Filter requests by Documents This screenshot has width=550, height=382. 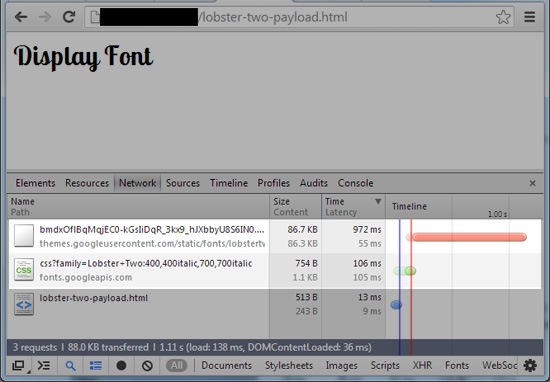pos(227,366)
